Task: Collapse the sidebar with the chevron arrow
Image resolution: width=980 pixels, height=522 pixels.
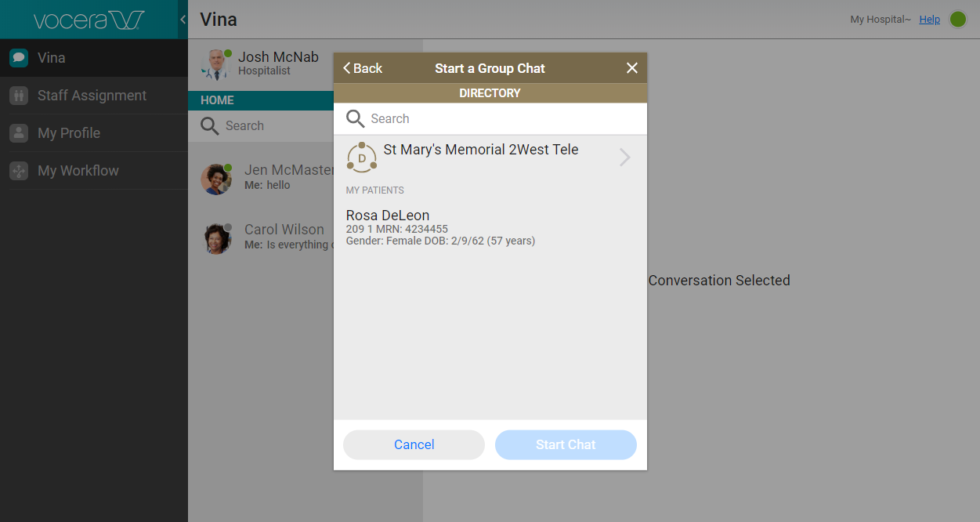Action: point(183,20)
